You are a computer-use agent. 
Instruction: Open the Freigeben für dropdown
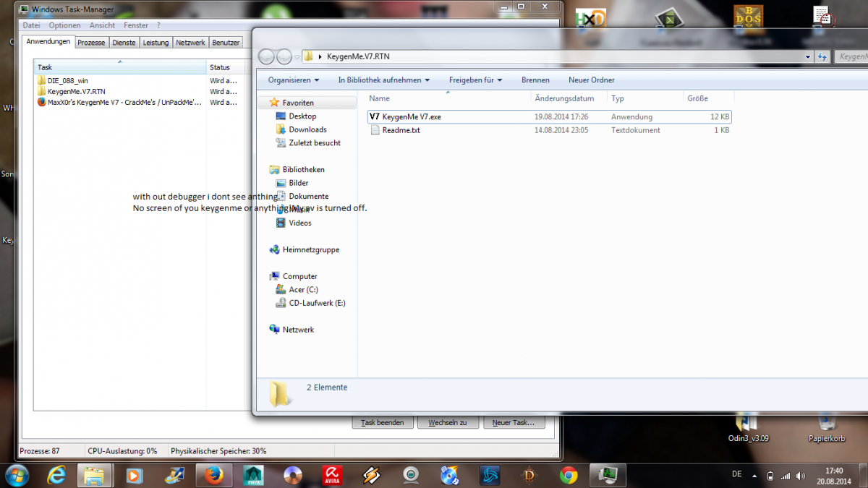475,80
